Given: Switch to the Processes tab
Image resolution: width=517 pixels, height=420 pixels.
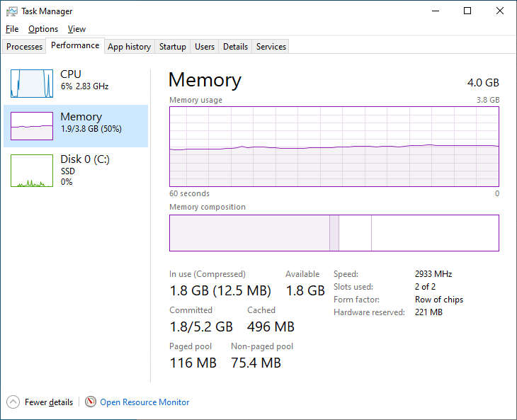Looking at the screenshot, I should pyautogui.click(x=25, y=47).
